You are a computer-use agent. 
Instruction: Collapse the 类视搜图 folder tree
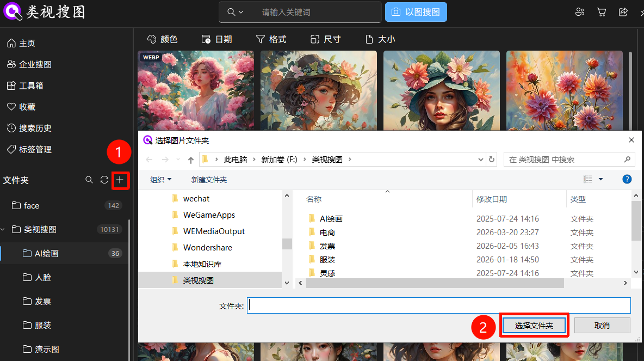3,229
